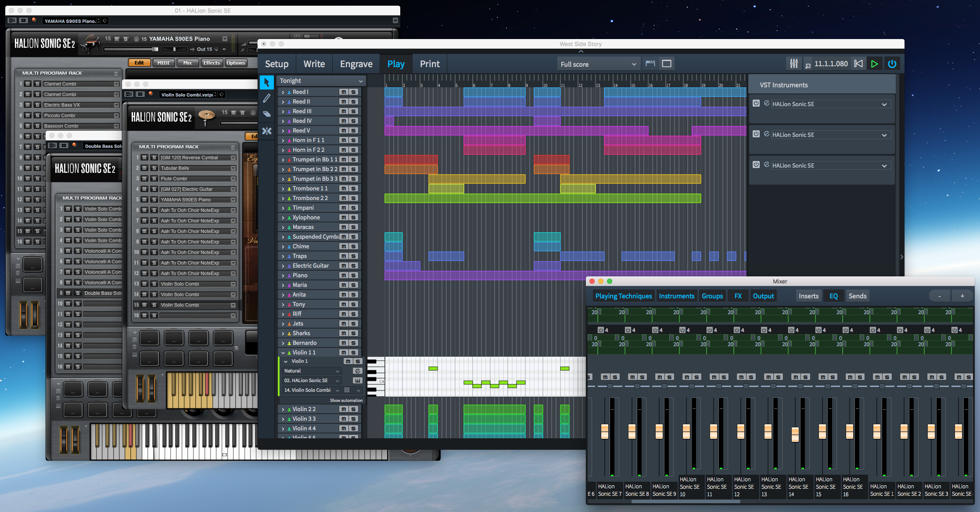Mute the Reed I track
Screen dimensions: 980x512
pyautogui.click(x=344, y=92)
